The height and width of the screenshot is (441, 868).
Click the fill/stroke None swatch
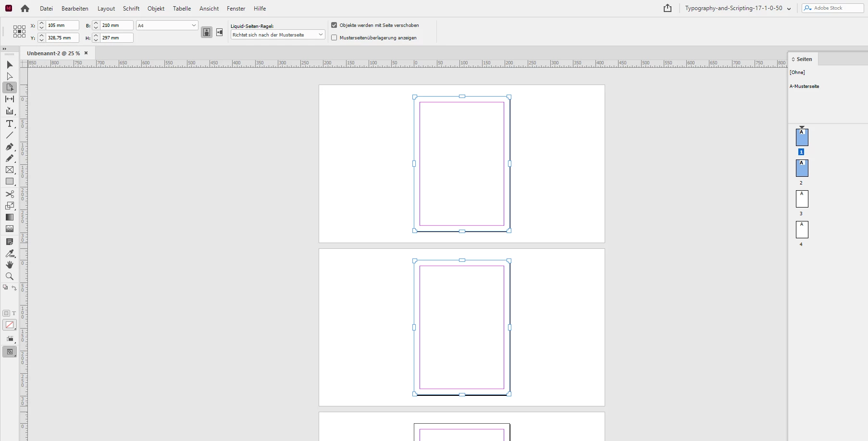point(10,325)
